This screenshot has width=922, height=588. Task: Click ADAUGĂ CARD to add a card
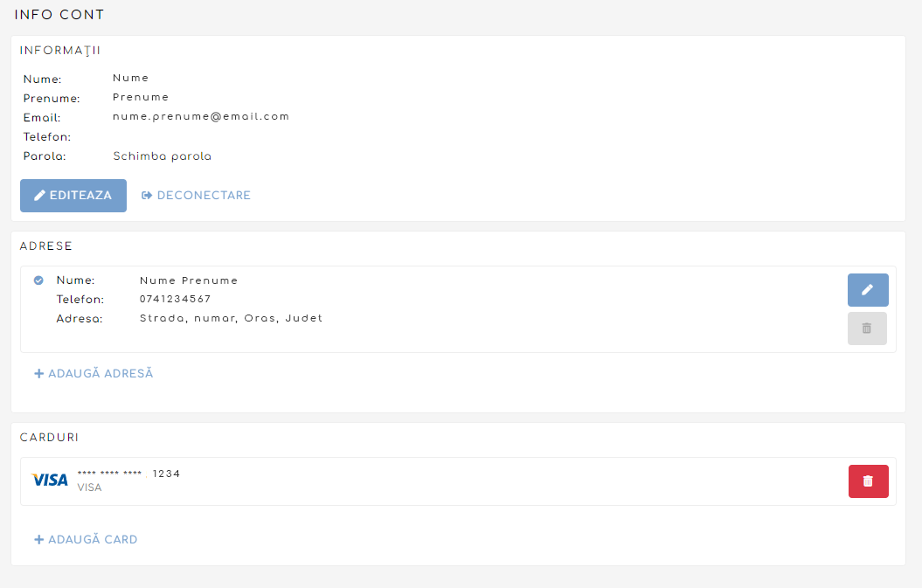pyautogui.click(x=93, y=540)
